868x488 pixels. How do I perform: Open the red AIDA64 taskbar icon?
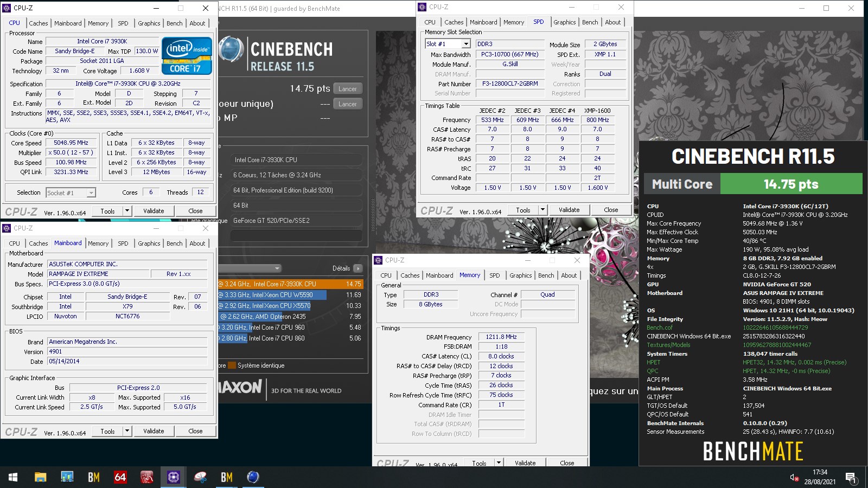[x=120, y=477]
